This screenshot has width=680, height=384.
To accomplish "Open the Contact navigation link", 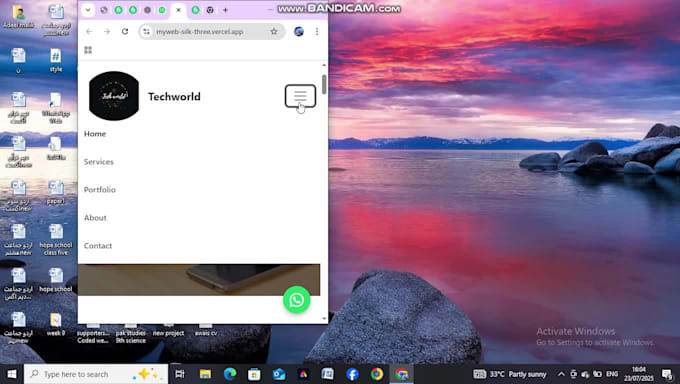I will pos(98,246).
